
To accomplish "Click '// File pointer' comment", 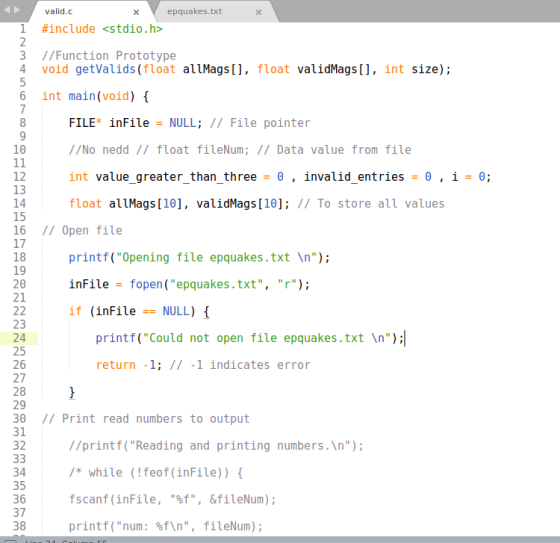I will click(260, 123).
